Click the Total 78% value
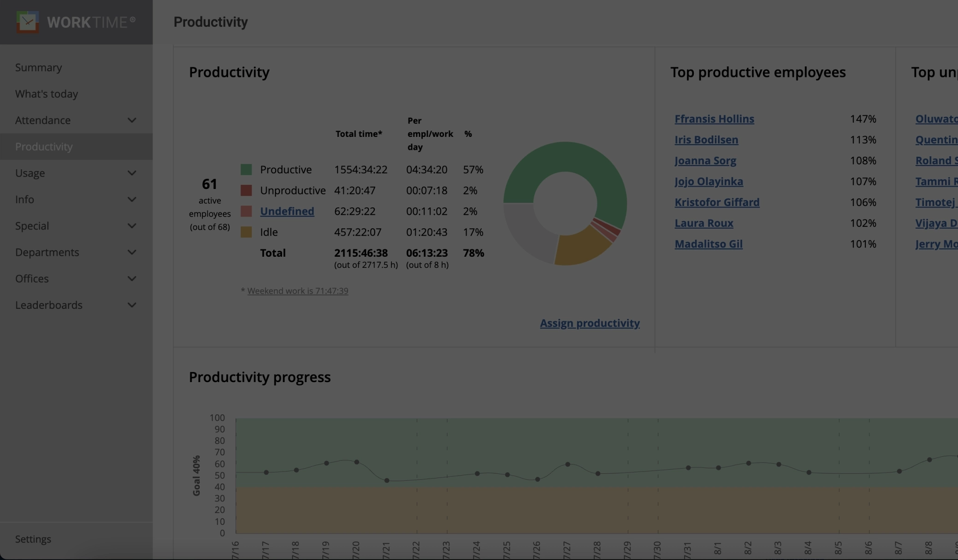Image resolution: width=958 pixels, height=560 pixels. point(473,253)
